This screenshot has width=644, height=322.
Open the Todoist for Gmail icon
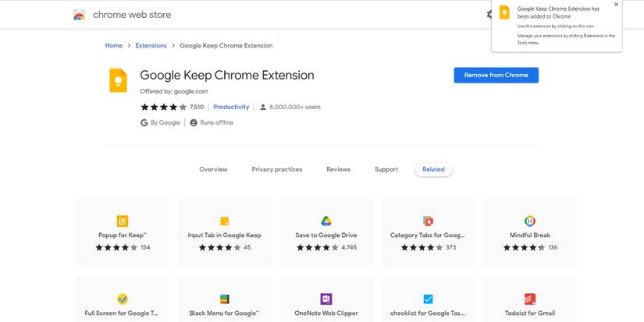pos(530,299)
